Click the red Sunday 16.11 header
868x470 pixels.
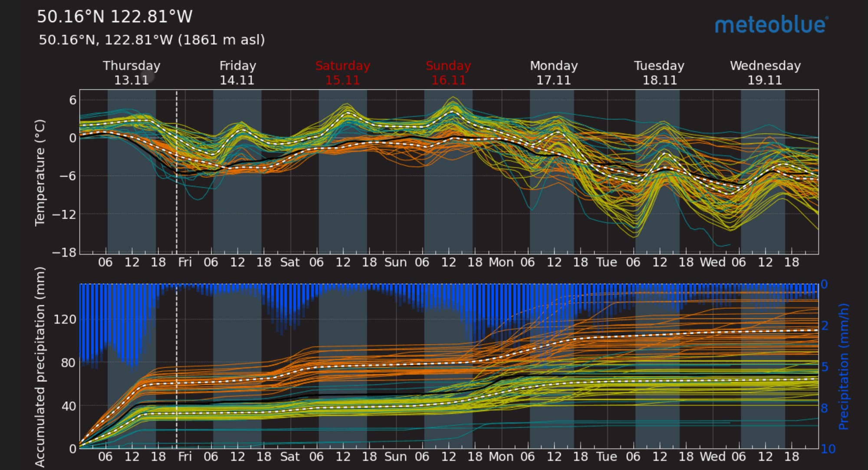point(448,73)
